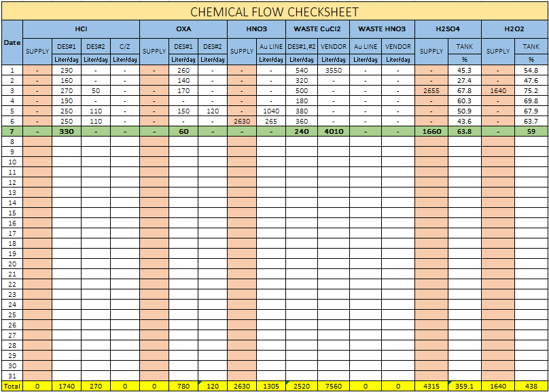This screenshot has height=392, width=549.
Task: Click the total value 2520
Action: pos(302,387)
